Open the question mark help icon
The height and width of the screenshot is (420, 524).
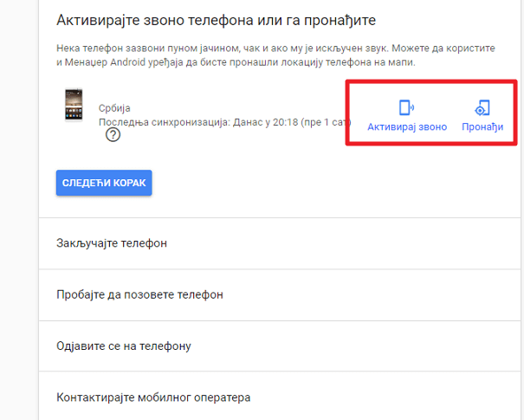(113, 135)
